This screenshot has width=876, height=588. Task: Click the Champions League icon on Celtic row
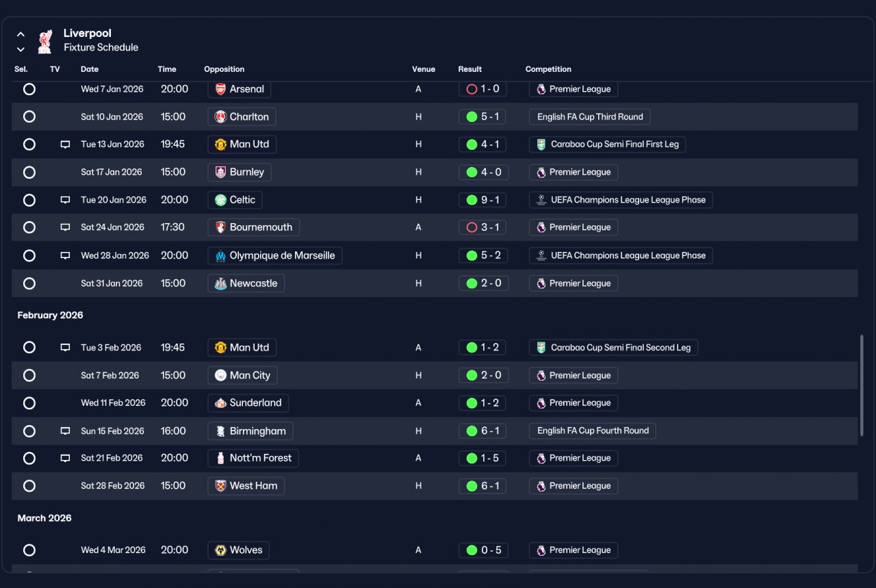[541, 200]
